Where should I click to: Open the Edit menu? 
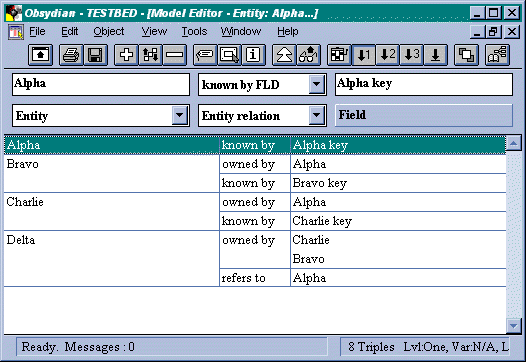(x=69, y=32)
